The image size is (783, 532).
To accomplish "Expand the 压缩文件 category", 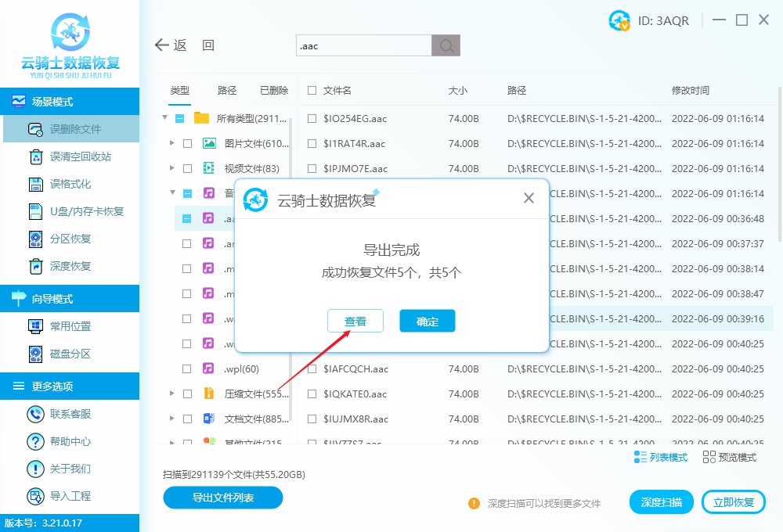I will [174, 394].
